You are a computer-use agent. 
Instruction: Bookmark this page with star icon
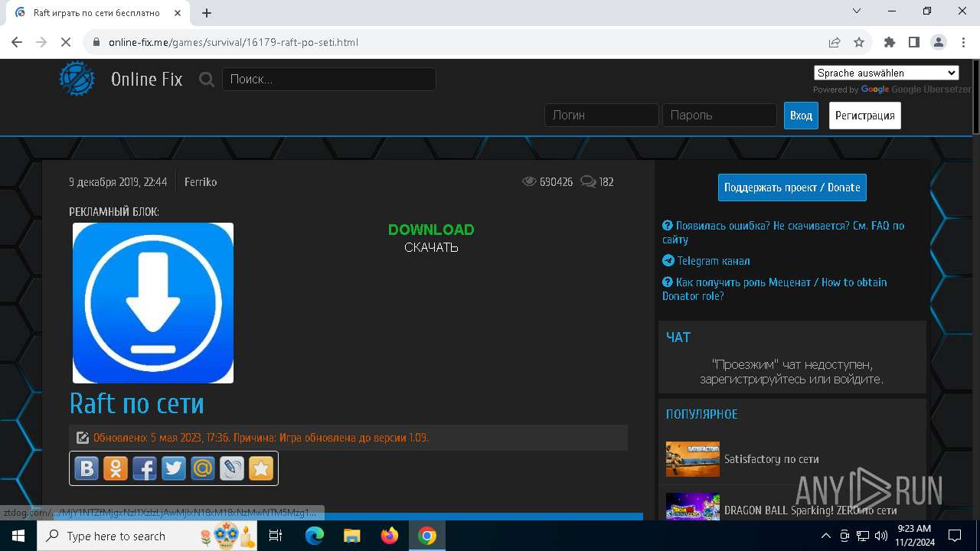[x=859, y=42]
